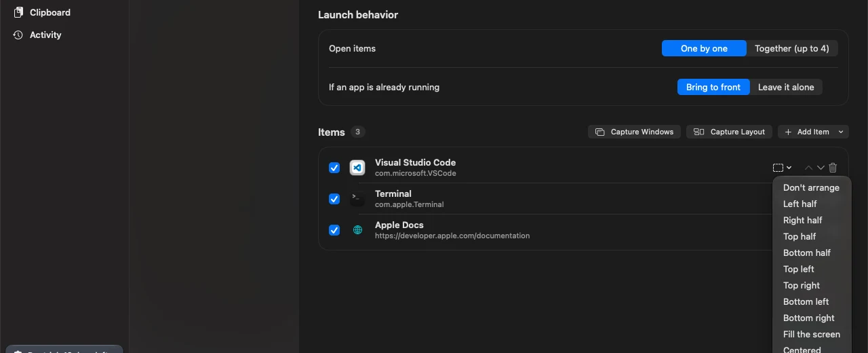Choose Top half arrangement

coord(811,236)
